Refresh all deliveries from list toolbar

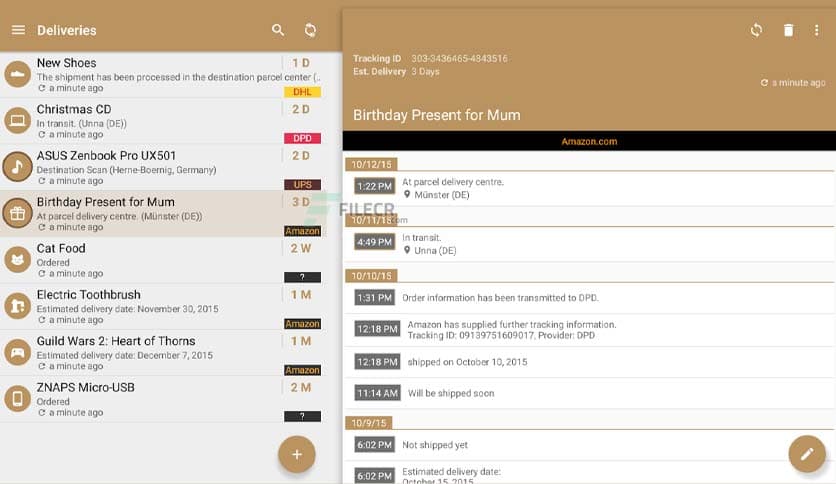[x=310, y=30]
